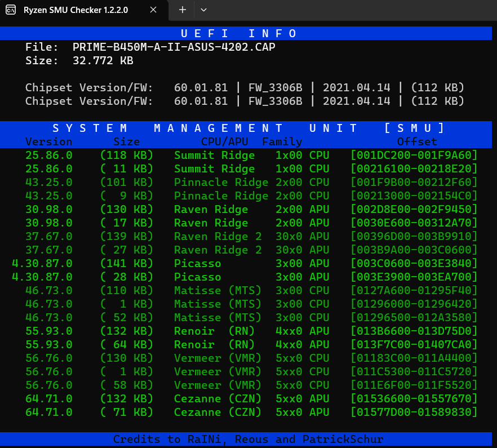This screenshot has width=497, height=448.
Task: Click the Offset column header
Action: click(417, 141)
